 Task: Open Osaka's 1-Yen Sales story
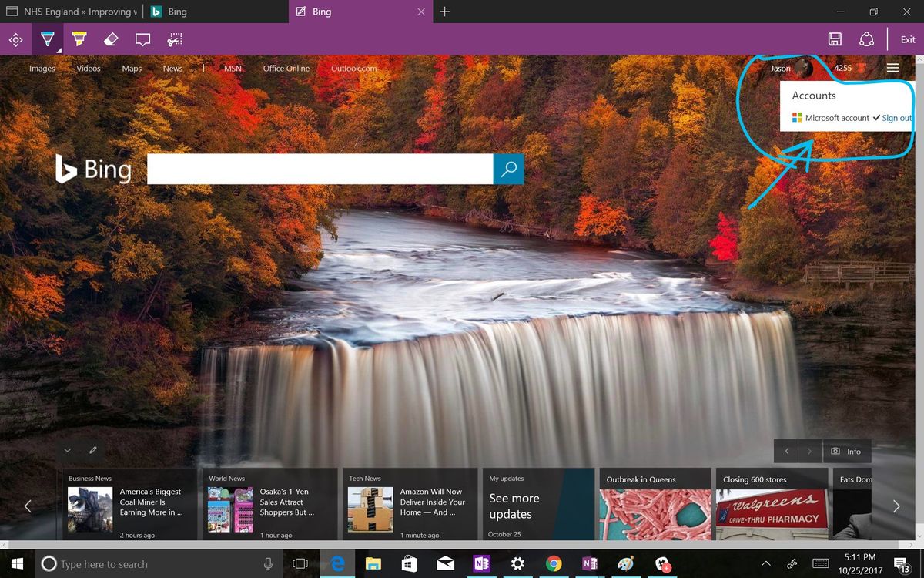coord(269,505)
